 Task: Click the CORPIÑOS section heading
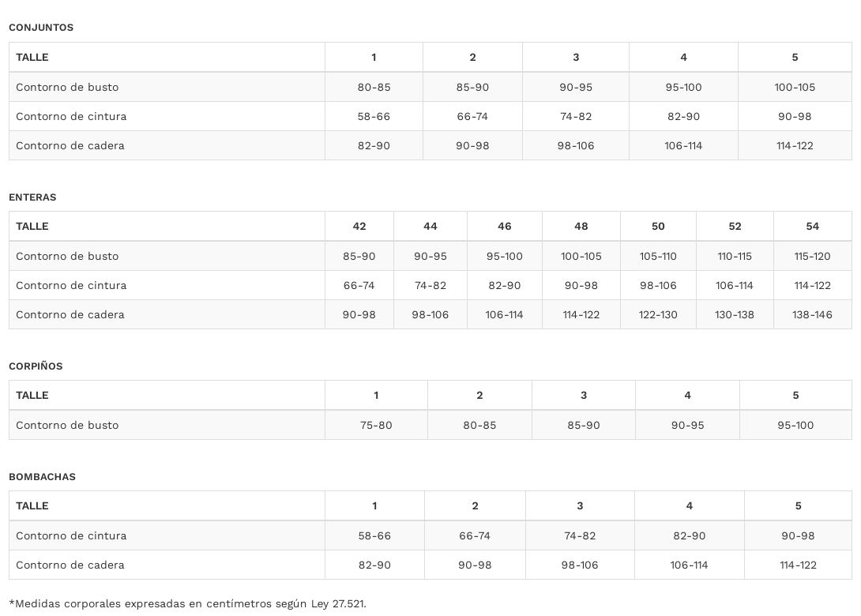tap(36, 366)
